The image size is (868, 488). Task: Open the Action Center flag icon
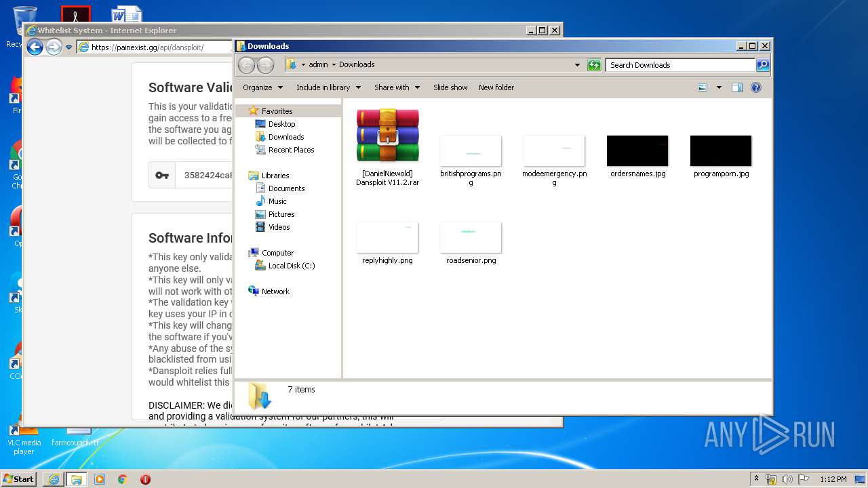pyautogui.click(x=804, y=479)
